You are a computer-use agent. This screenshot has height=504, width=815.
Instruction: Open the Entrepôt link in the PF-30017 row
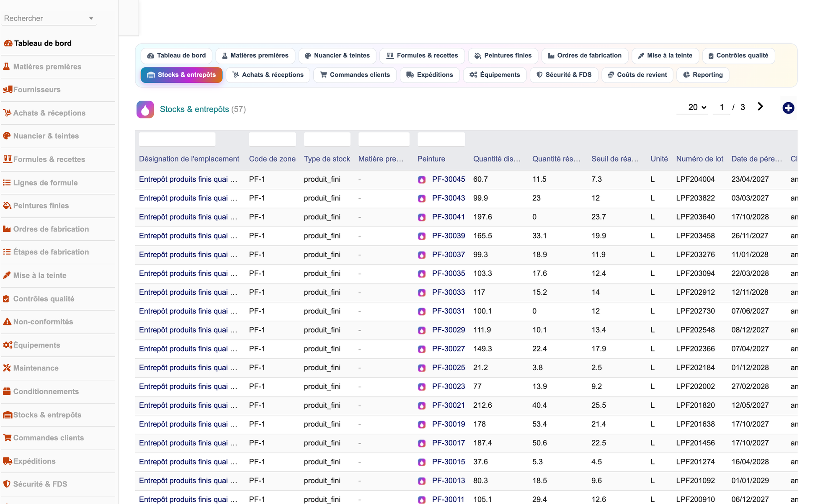pyautogui.click(x=188, y=443)
